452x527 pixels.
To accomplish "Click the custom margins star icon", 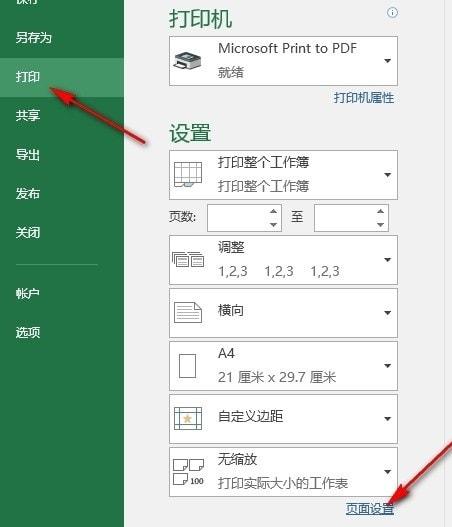I will (188, 418).
